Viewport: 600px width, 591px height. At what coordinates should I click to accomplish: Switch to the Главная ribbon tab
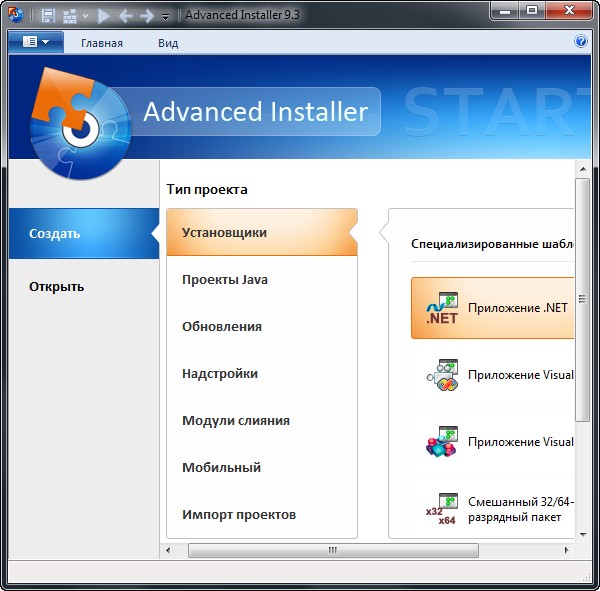point(102,43)
